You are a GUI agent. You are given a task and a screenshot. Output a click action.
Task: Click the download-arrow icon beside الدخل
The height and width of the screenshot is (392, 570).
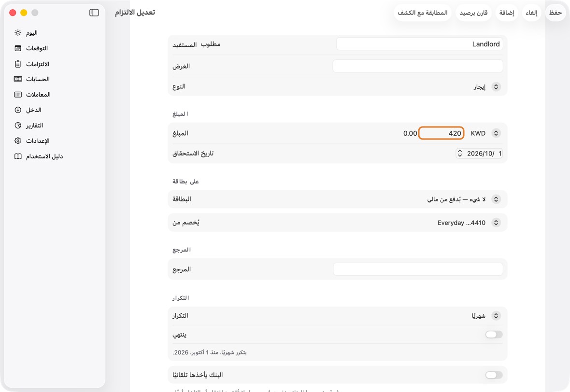tap(18, 110)
